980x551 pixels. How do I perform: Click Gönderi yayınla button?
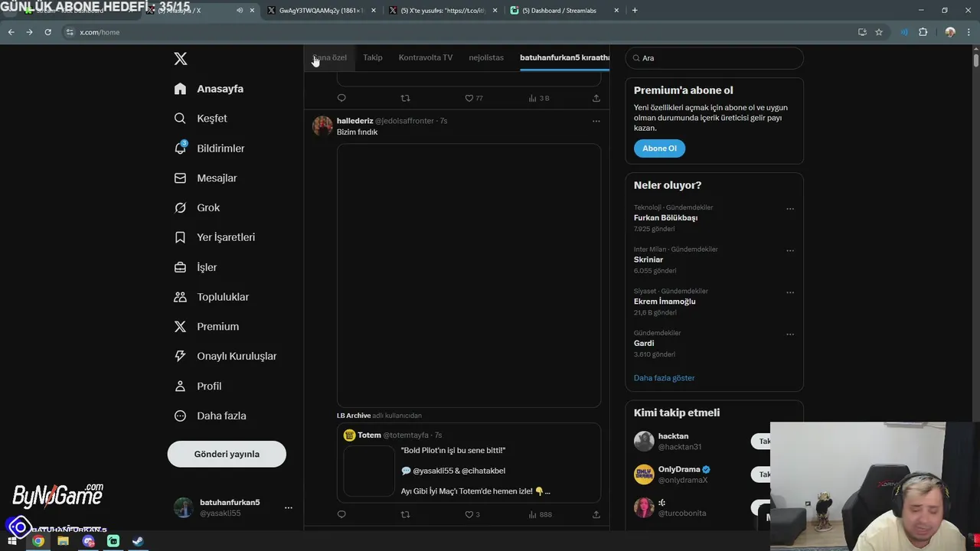coord(227,454)
